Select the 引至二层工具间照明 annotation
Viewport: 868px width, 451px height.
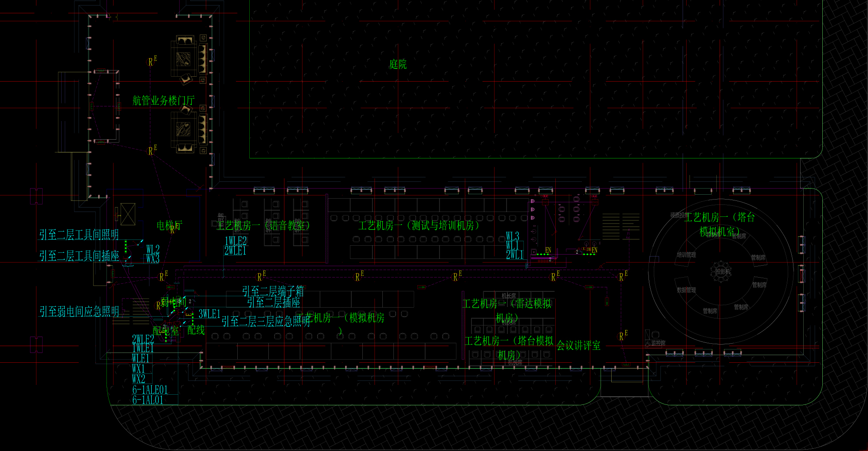point(79,235)
